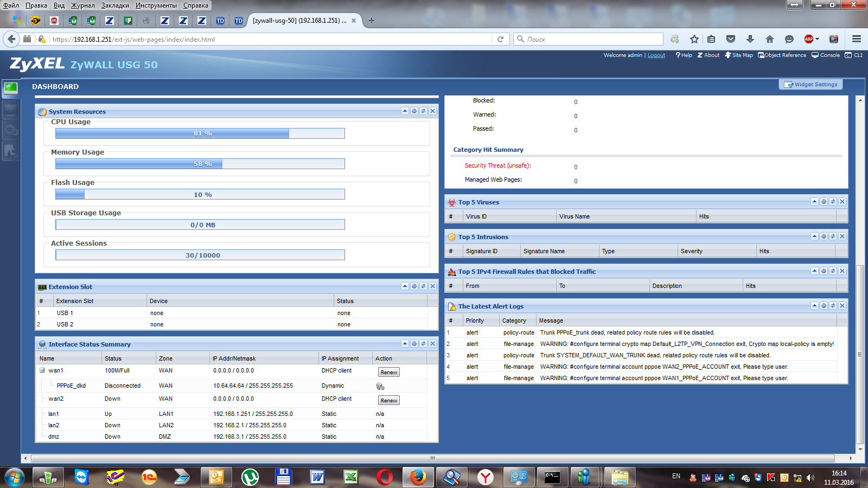
Task: Open the Инструменты menu
Action: (x=156, y=5)
